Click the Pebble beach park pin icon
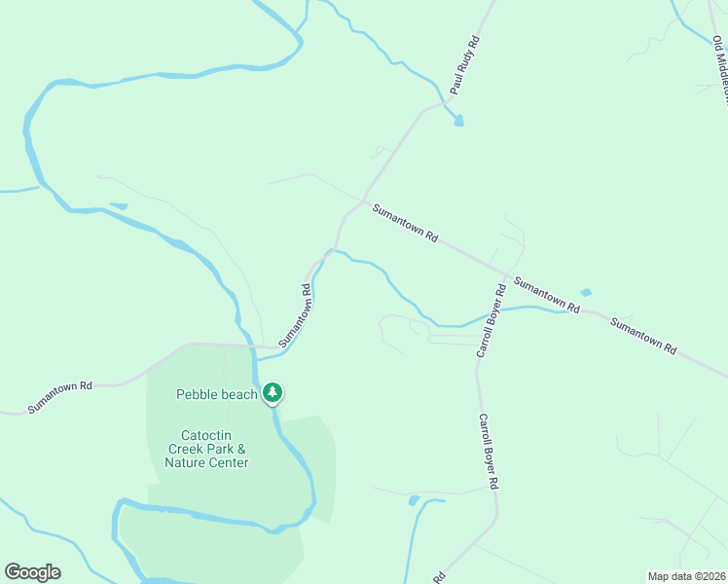 pos(273,393)
